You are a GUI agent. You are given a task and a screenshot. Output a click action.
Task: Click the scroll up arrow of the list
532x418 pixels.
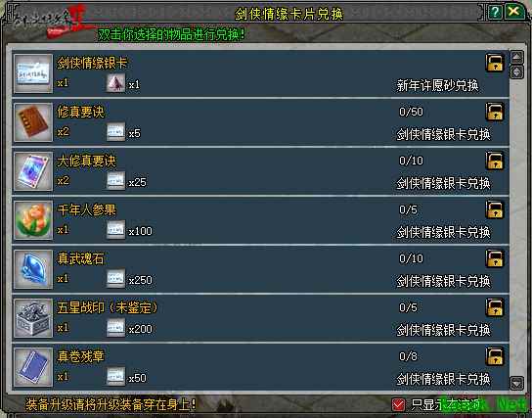pos(516,57)
